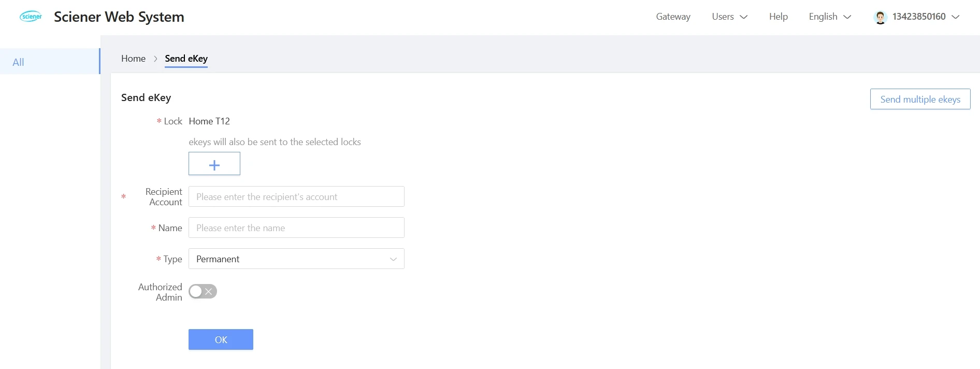Screen dimensions: 980x369
Task: Go to Home breadcrumb link
Action: click(x=133, y=59)
